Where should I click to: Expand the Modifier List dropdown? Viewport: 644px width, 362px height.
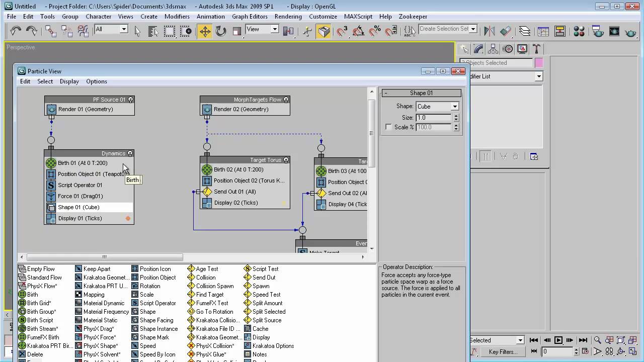[x=539, y=76]
